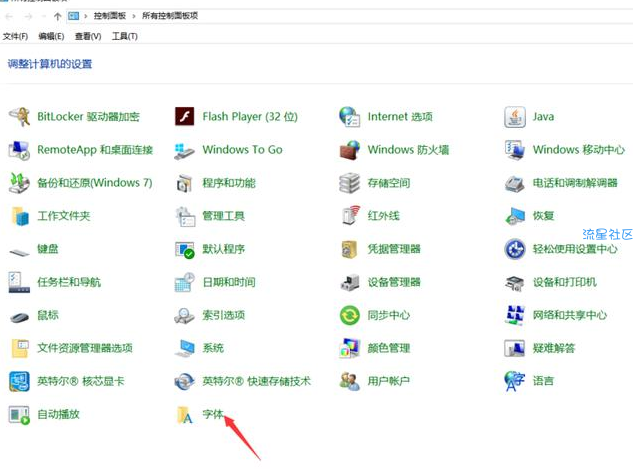This screenshot has width=633, height=469.
Task: Click the Flash Player (32 位) icon
Action: pos(184,117)
